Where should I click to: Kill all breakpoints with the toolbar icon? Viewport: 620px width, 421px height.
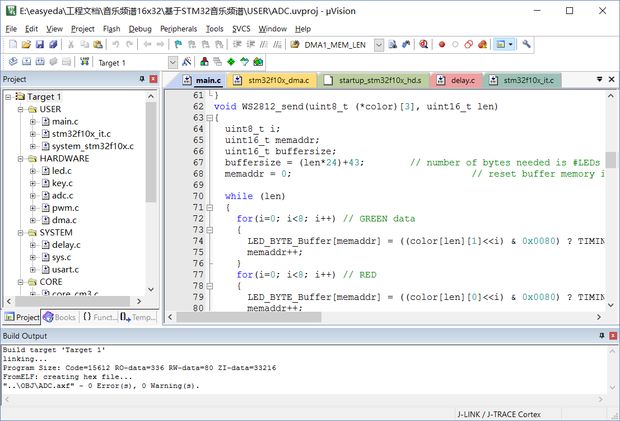(x=482, y=44)
